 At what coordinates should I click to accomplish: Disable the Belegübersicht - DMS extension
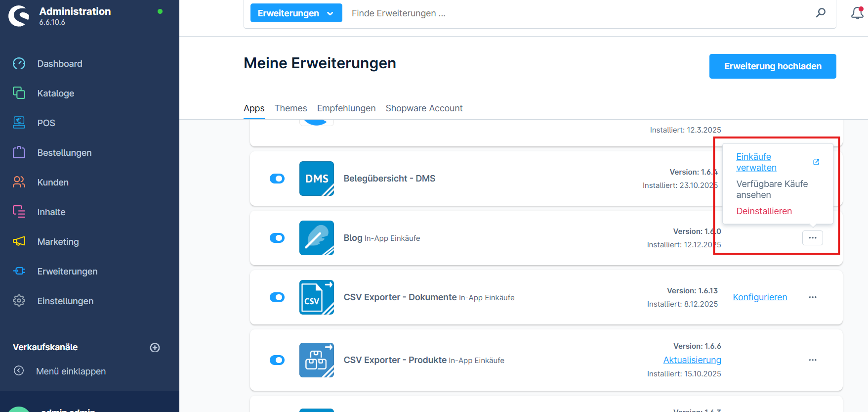coord(277,179)
